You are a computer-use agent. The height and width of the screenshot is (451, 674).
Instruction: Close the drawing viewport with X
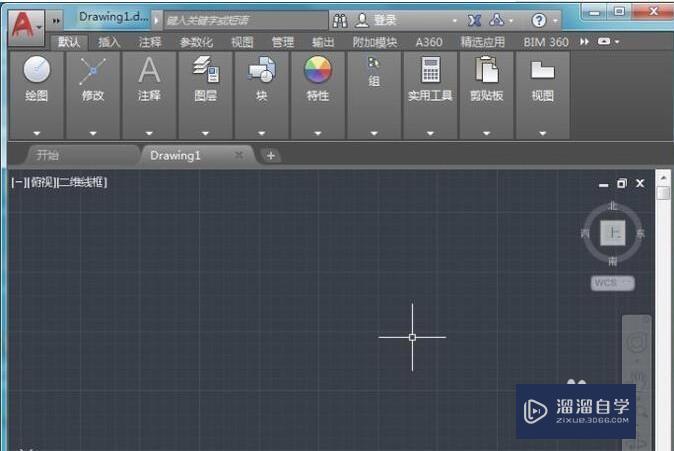tap(640, 184)
